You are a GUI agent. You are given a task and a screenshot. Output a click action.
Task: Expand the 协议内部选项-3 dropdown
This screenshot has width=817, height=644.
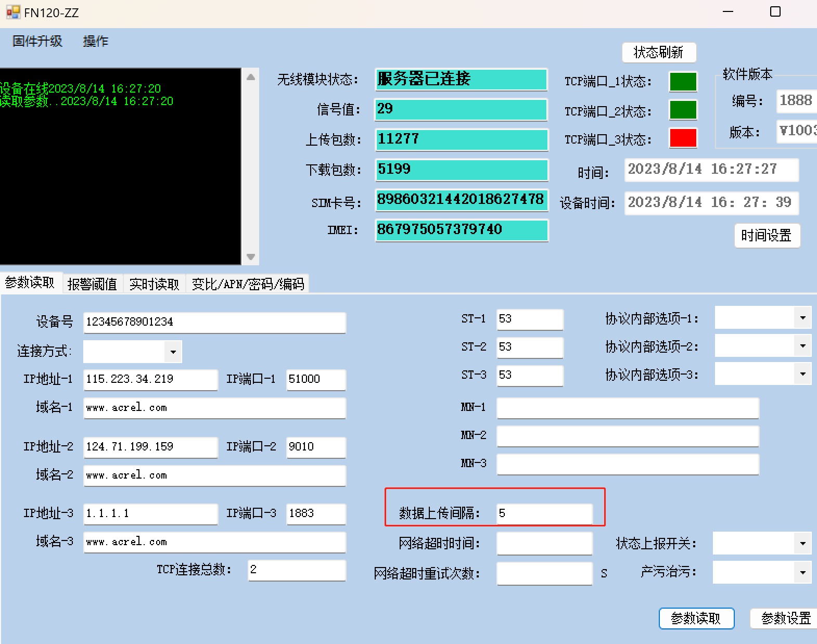pos(802,374)
